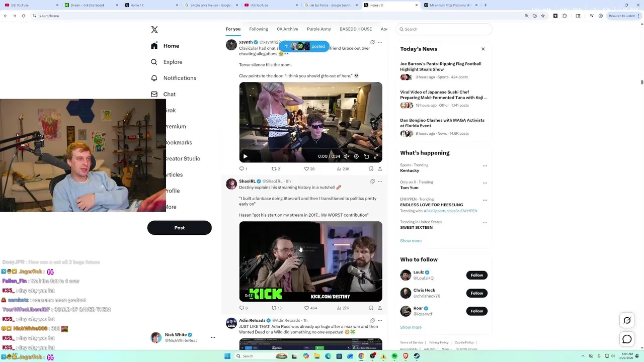Image resolution: width=644 pixels, height=362 pixels.
Task: Open options for Tom Yum trending topic
Action: point(485,183)
